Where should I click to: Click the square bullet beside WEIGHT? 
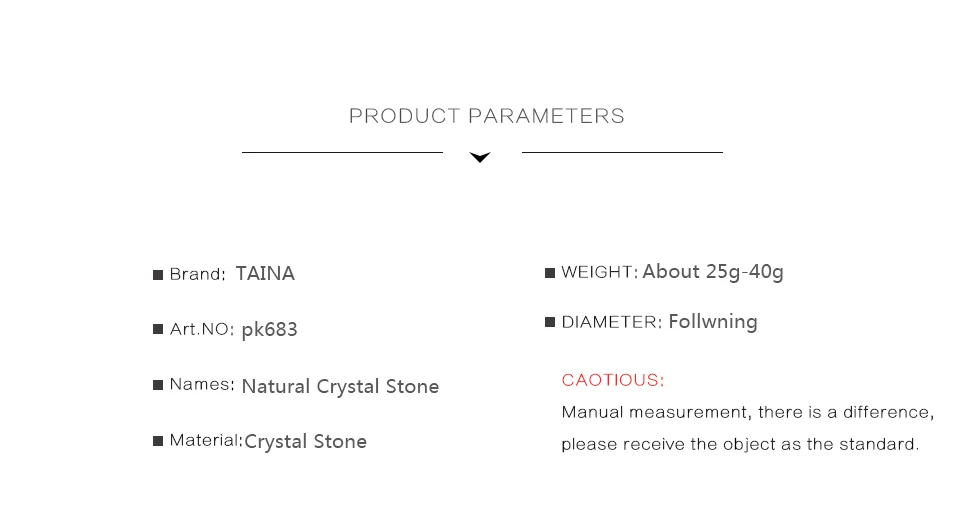[x=550, y=272]
